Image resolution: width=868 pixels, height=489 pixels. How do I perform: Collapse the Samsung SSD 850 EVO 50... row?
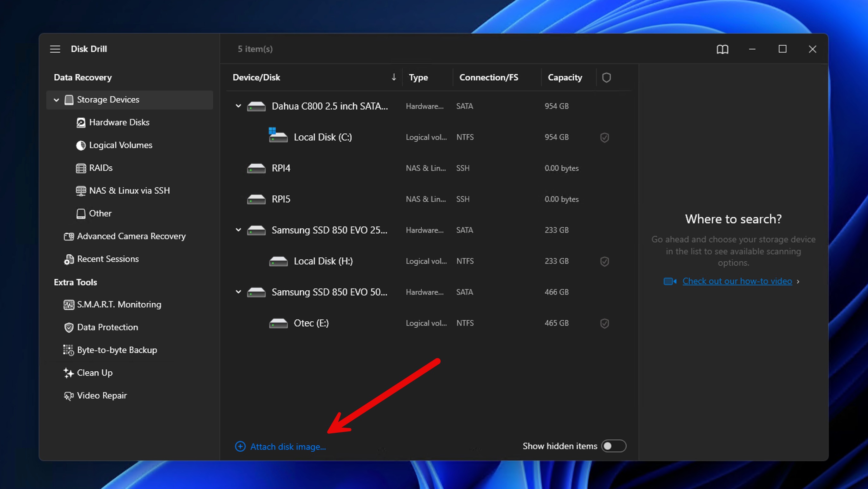click(238, 292)
